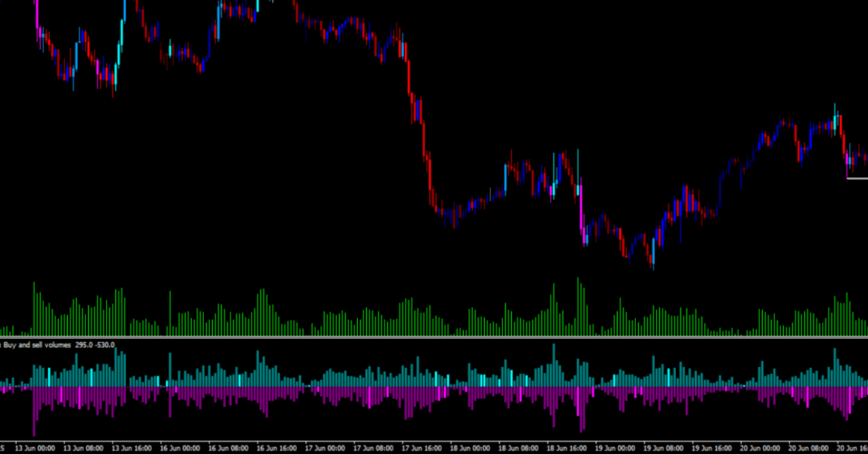Click the 16 Jun 00:00 time label
868x454 pixels.
point(180,449)
